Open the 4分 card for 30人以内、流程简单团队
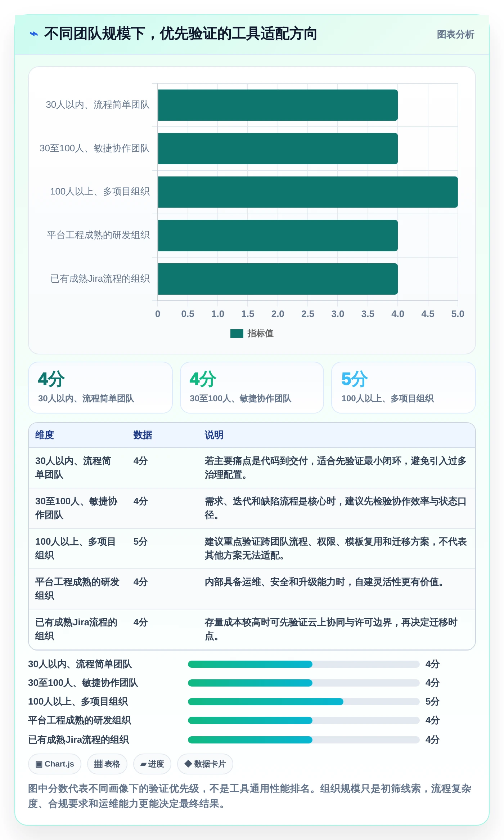Viewport: 504px width, 840px height. (100, 388)
